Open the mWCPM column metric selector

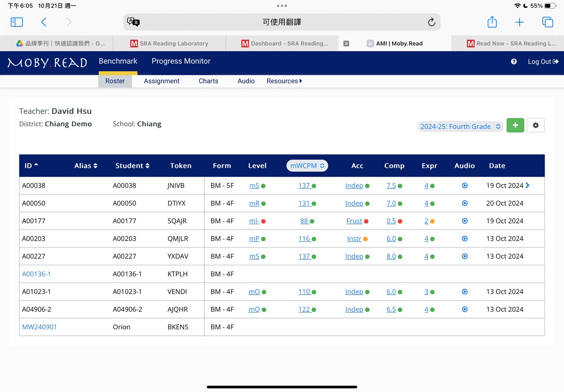307,166
